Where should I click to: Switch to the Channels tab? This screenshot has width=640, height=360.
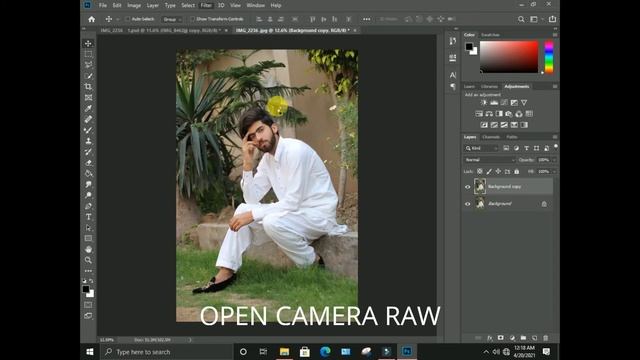pyautogui.click(x=491, y=137)
